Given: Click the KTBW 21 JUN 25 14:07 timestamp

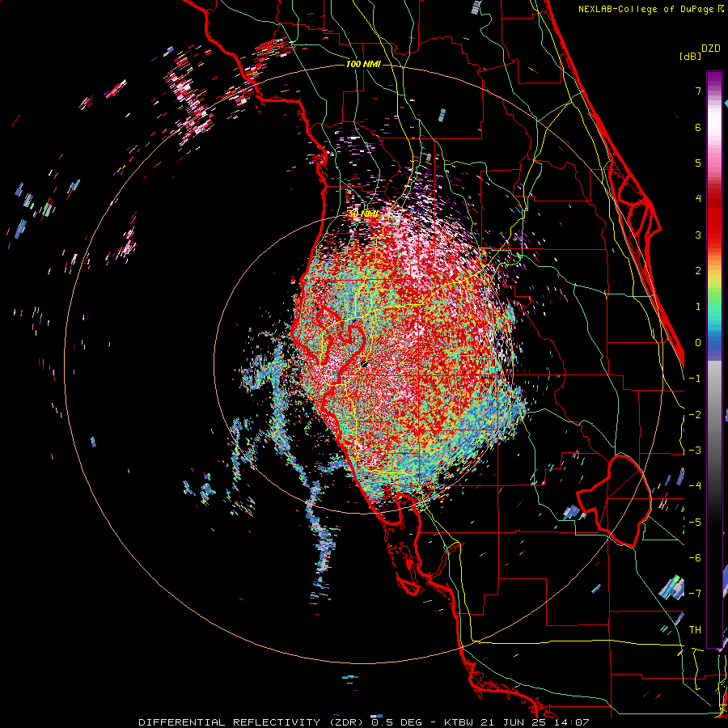Looking at the screenshot, I should point(517,722).
